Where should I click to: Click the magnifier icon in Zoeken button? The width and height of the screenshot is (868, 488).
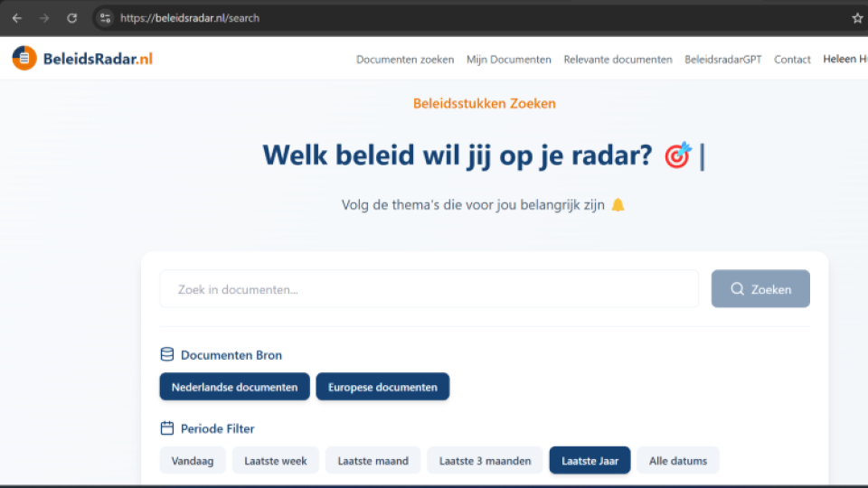[x=738, y=289]
